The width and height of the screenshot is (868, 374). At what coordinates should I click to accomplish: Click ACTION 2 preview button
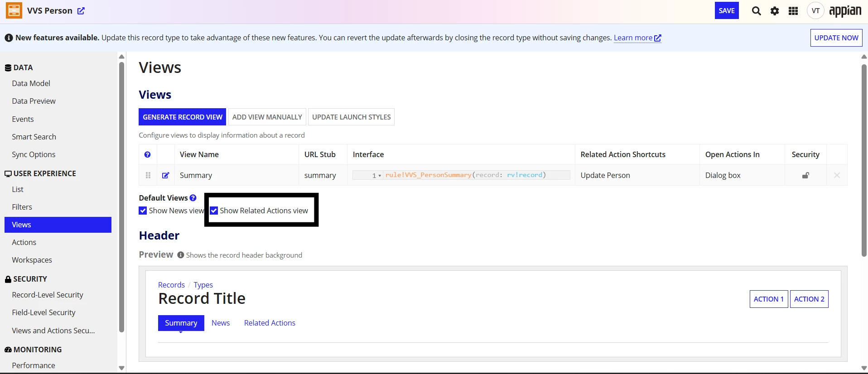coord(809,299)
